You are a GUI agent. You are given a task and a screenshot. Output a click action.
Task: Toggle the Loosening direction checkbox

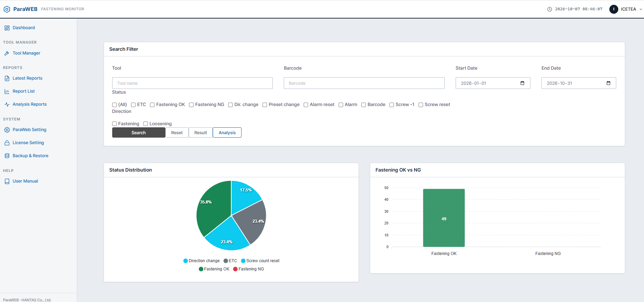tap(146, 124)
